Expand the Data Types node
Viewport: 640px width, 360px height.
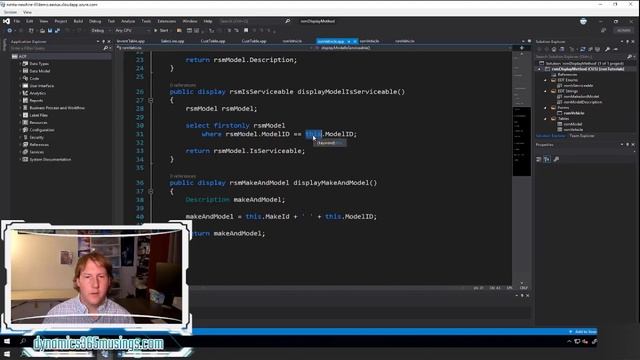click(20, 64)
